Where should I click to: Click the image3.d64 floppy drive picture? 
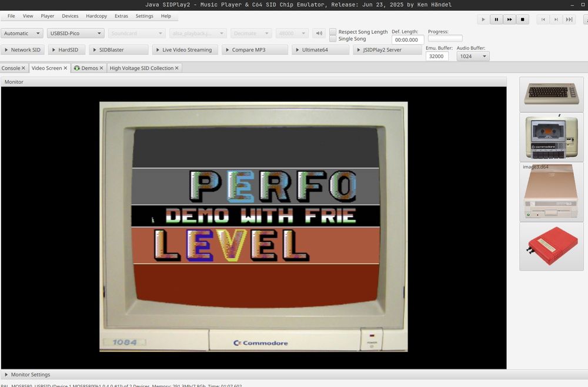[x=552, y=192]
